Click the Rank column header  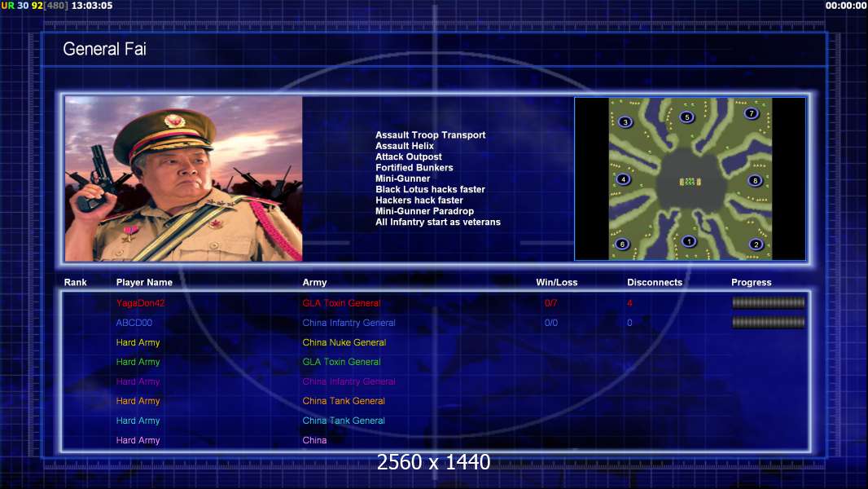click(x=75, y=282)
